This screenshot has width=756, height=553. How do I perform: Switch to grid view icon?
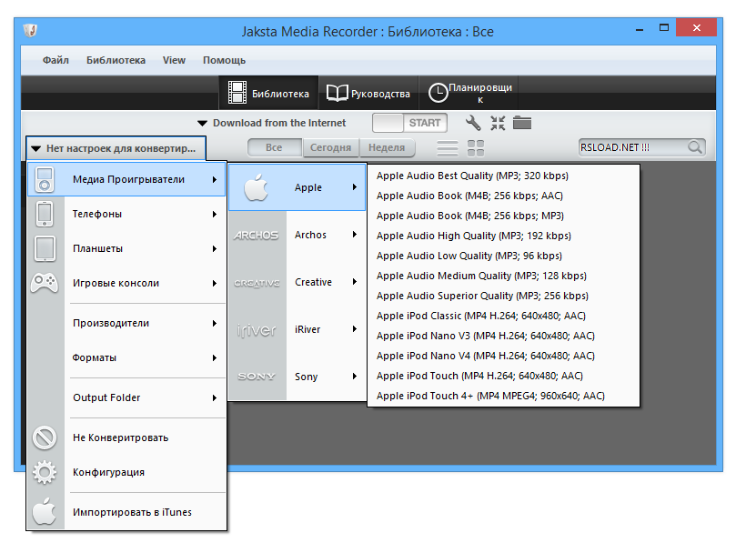click(476, 147)
